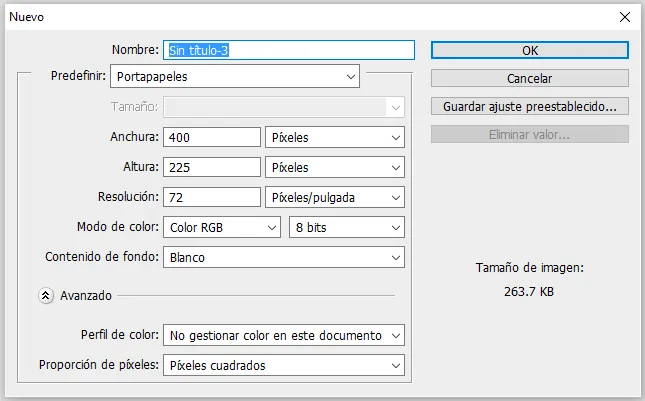Click the Avanzado section label
This screenshot has height=401, width=645.
[86, 295]
